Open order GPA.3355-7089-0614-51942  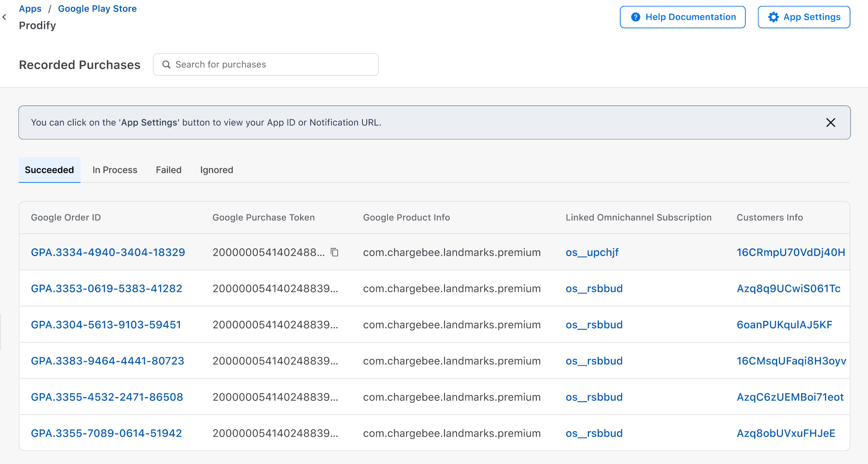click(x=106, y=433)
